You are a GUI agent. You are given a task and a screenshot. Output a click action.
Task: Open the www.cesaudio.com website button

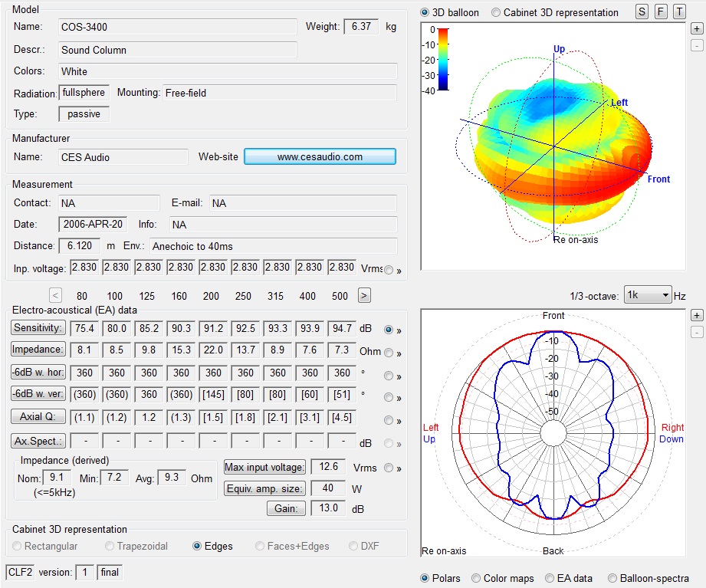pyautogui.click(x=320, y=157)
